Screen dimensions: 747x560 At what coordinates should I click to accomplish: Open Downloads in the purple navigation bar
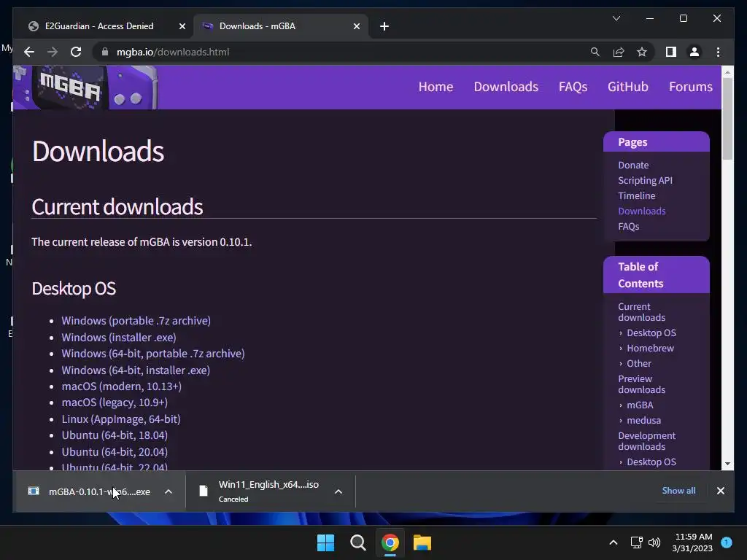[506, 87]
